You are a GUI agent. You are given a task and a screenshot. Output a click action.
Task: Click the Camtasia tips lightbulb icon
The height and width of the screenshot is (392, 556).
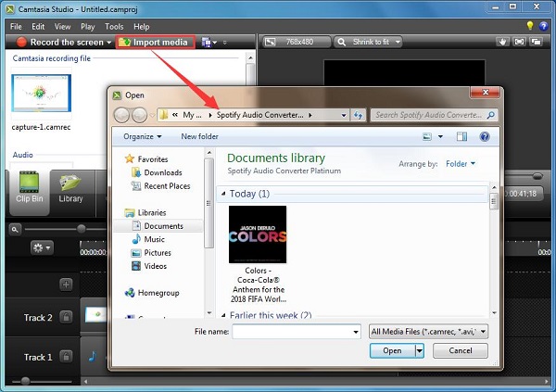(x=530, y=26)
